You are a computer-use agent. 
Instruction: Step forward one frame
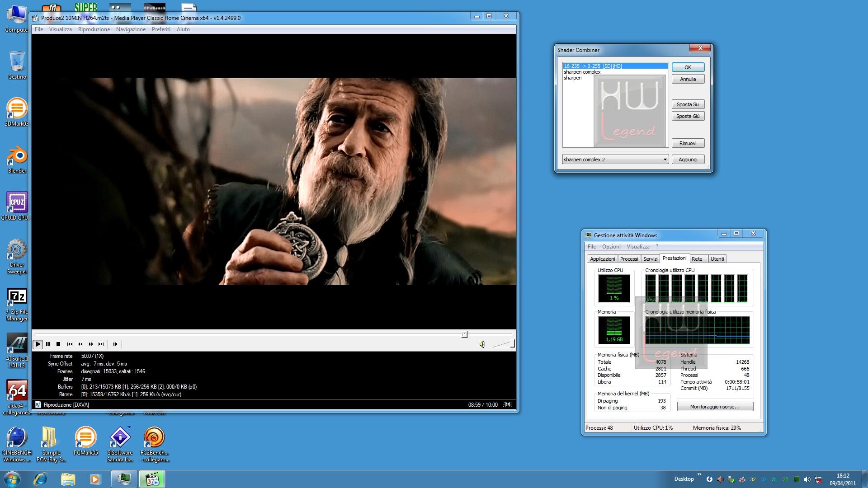[x=115, y=344]
